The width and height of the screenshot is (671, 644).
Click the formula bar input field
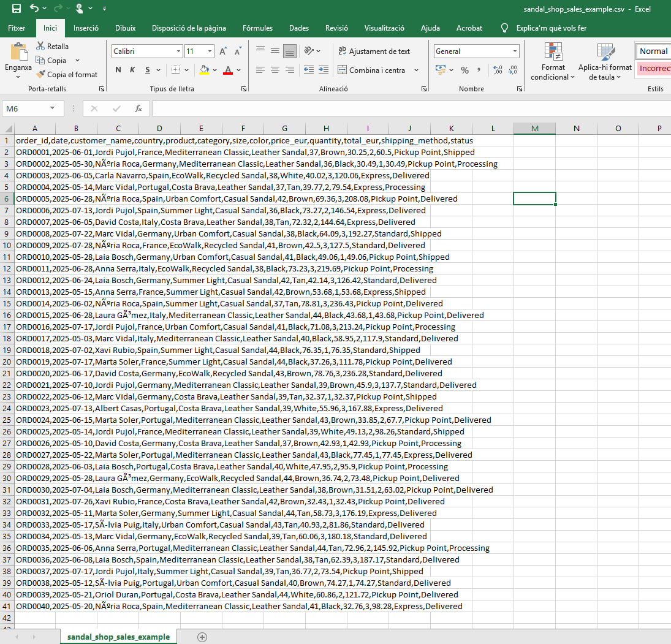[411, 108]
